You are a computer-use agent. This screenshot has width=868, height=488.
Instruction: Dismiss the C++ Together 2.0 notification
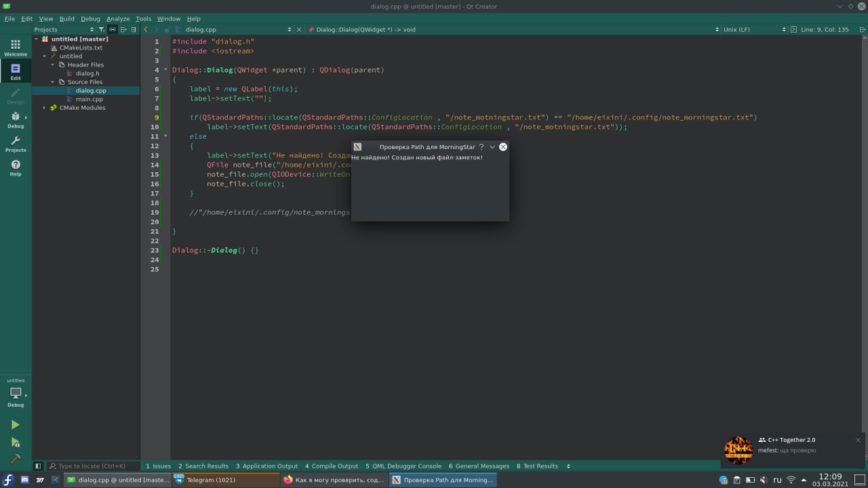point(858,441)
